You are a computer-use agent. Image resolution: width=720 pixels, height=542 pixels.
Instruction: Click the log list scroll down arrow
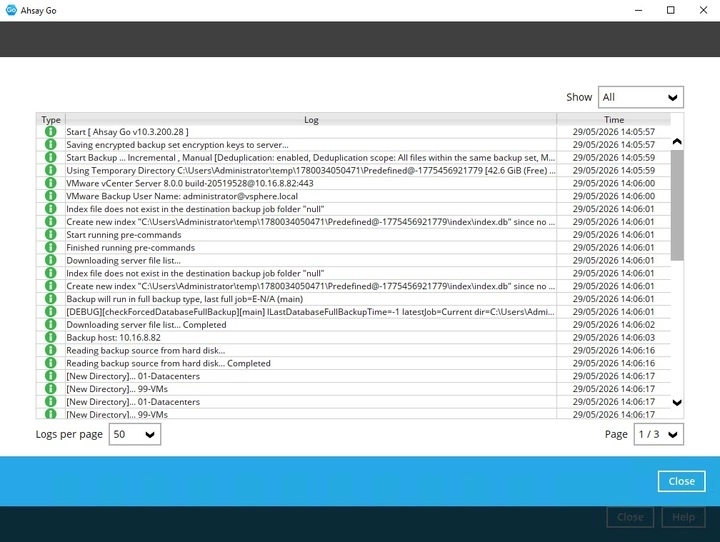point(677,402)
